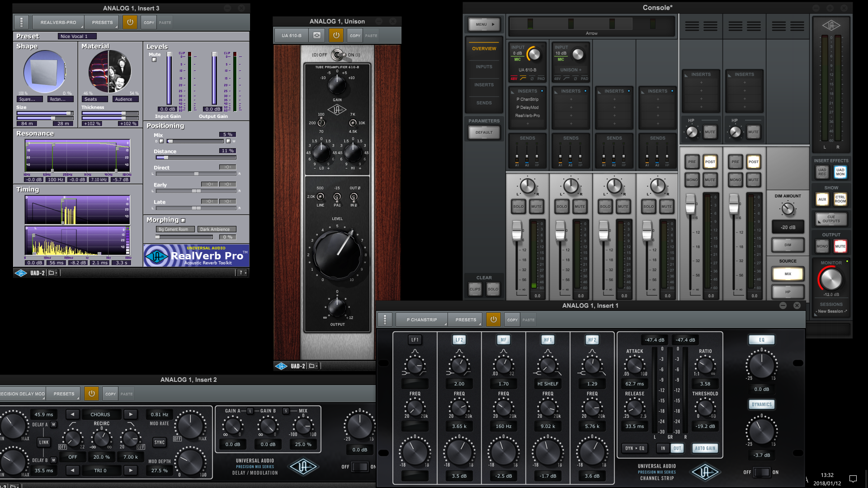
Task: Toggle power on the RealVerb-Pro plugin
Action: (130, 22)
